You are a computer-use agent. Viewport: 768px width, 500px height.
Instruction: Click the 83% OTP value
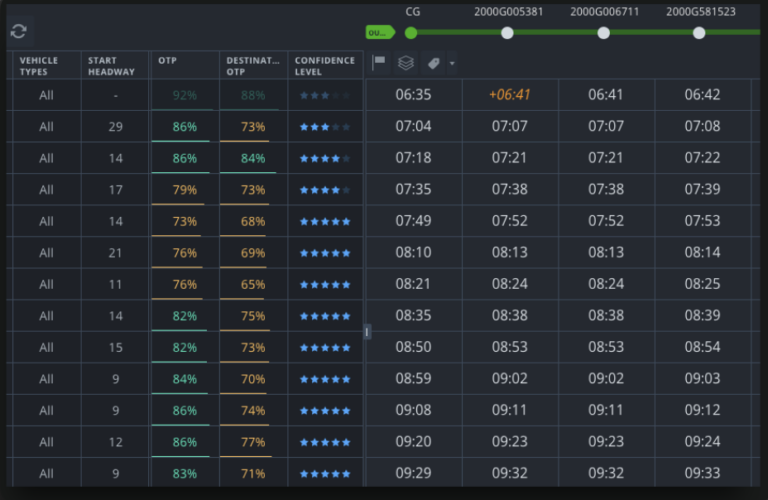coord(185,474)
